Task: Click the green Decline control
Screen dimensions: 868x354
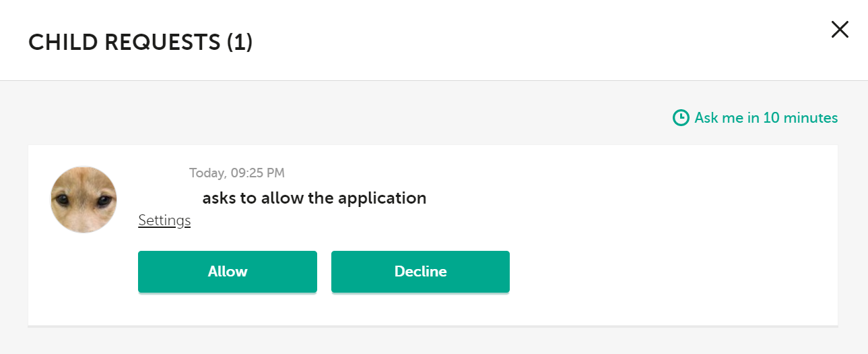Action: coord(420,272)
